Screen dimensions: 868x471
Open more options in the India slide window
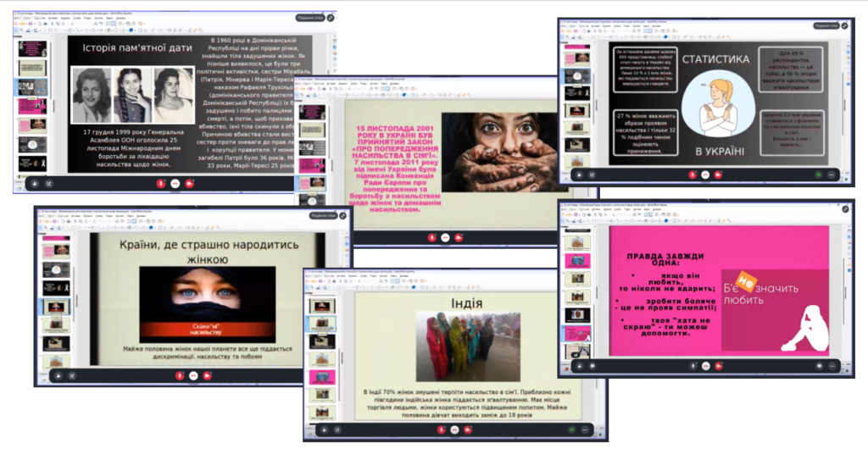(x=587, y=429)
